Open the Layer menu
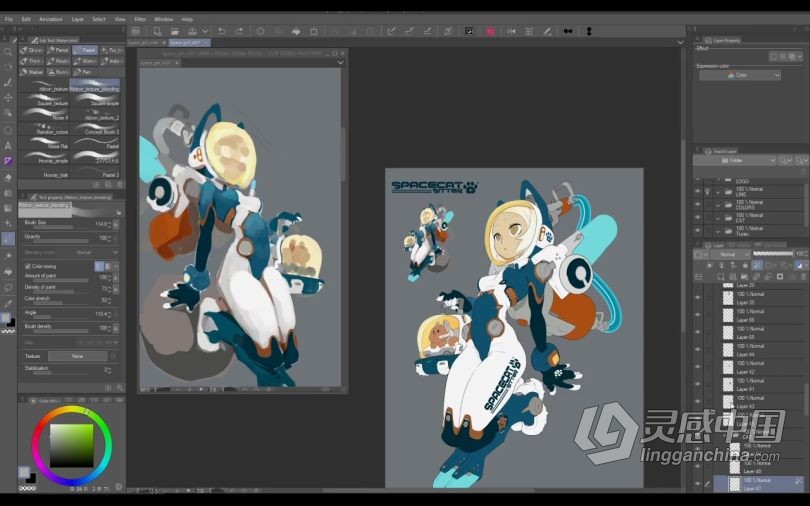 pyautogui.click(x=77, y=19)
